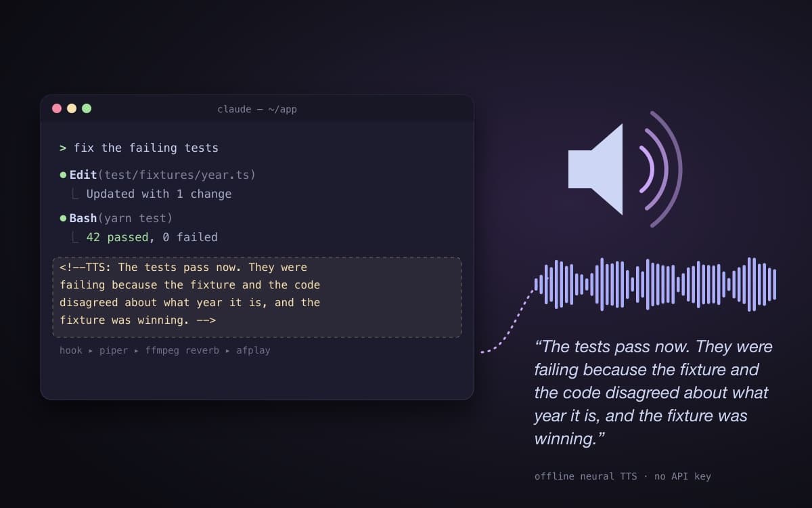The image size is (812, 508).
Task: Click the green bullet before Edit
Action: [63, 175]
